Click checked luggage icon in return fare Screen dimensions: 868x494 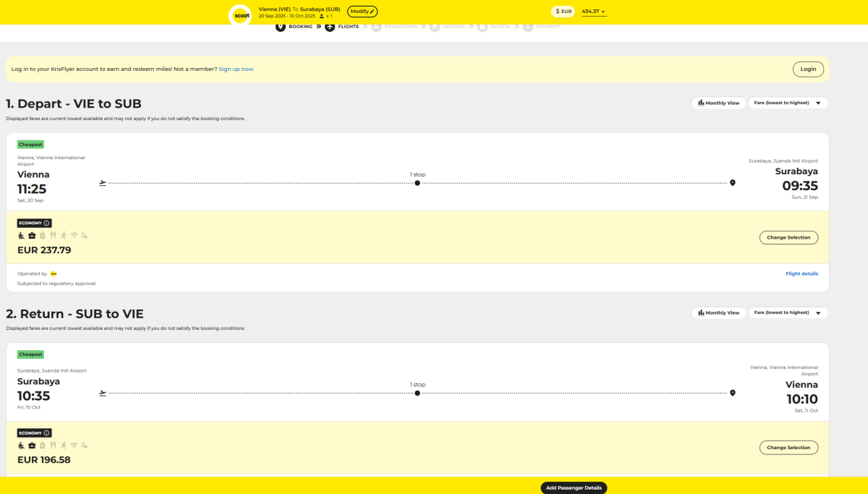pyautogui.click(x=43, y=445)
